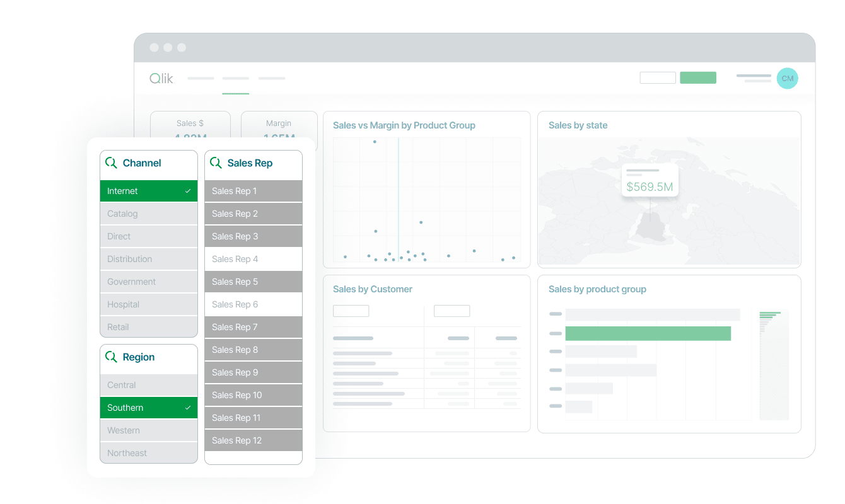Deselect the Internet channel selection
845x504 pixels.
coord(149,191)
